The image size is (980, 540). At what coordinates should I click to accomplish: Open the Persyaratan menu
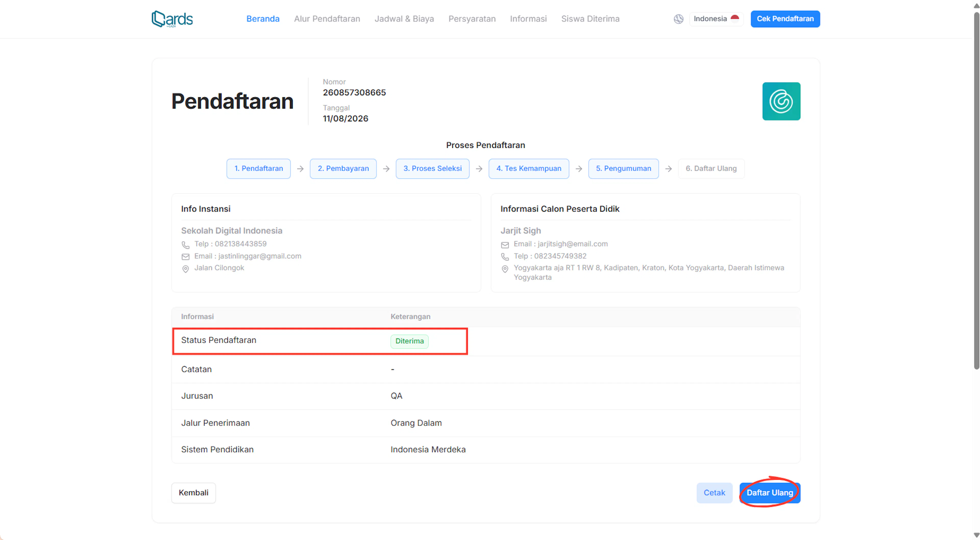(472, 19)
